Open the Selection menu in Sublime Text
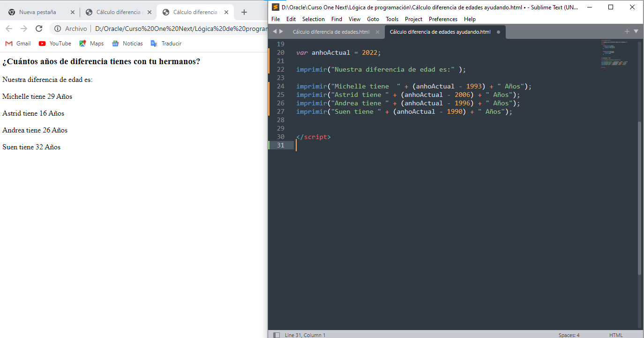Screen dimensions: 644x338 [314, 19]
